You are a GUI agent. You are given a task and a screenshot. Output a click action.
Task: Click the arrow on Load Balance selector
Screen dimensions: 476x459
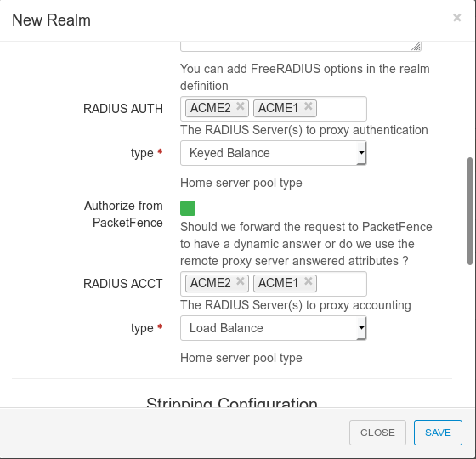(x=361, y=328)
